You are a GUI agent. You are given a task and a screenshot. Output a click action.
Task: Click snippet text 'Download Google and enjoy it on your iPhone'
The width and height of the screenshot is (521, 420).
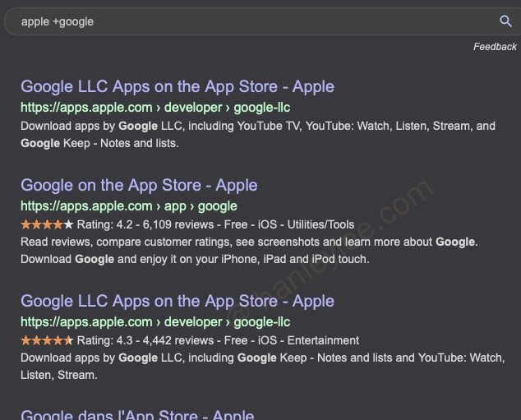point(141,260)
